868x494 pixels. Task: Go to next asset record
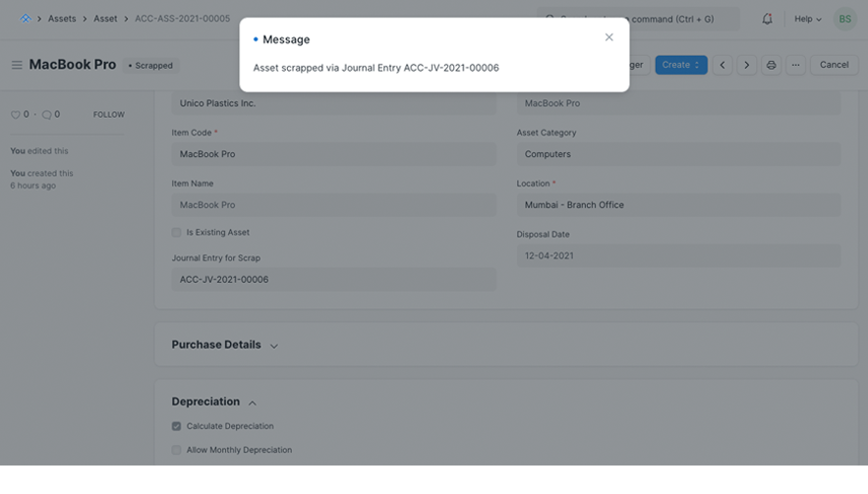[x=747, y=65]
